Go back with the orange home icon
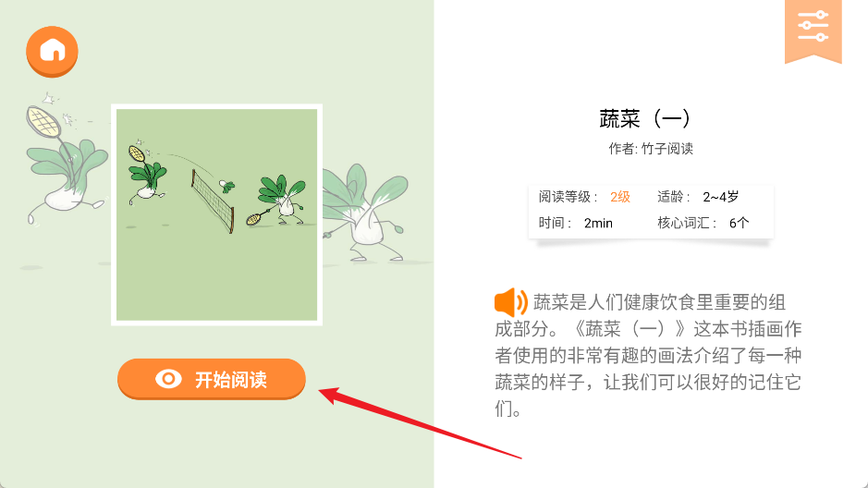Viewport: 868px width, 488px height. [x=52, y=52]
